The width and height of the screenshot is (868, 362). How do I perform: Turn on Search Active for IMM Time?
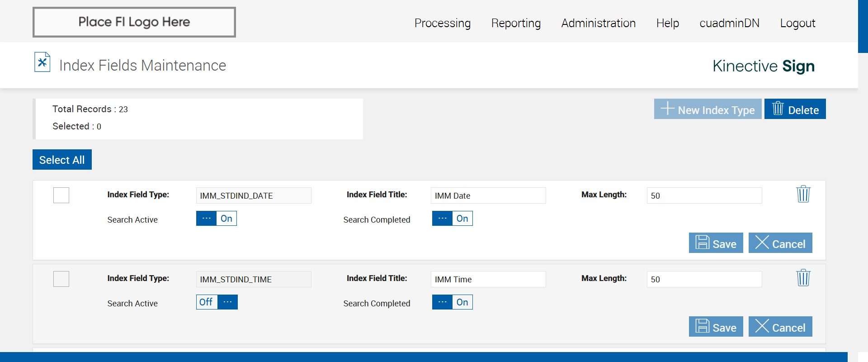(x=217, y=302)
